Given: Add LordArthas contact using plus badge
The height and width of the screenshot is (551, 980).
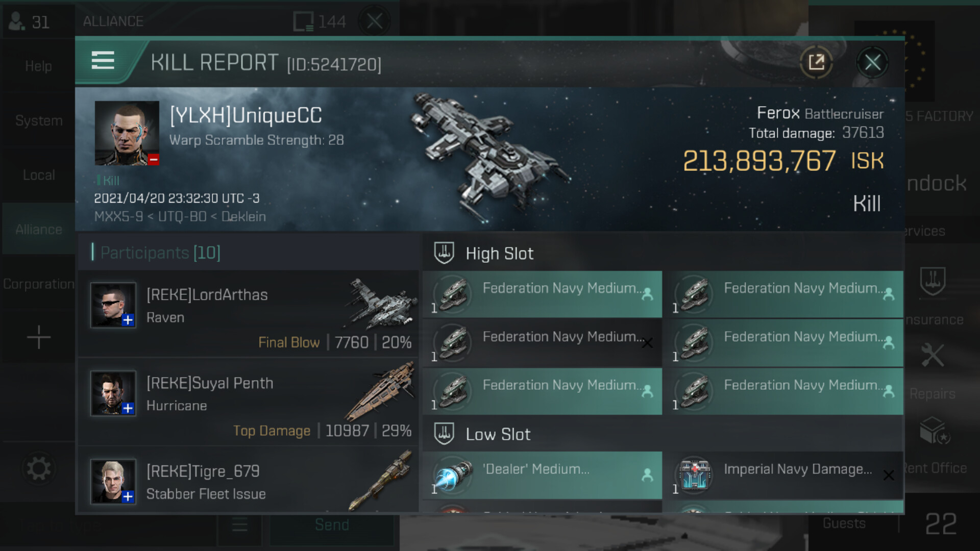Looking at the screenshot, I should (128, 320).
